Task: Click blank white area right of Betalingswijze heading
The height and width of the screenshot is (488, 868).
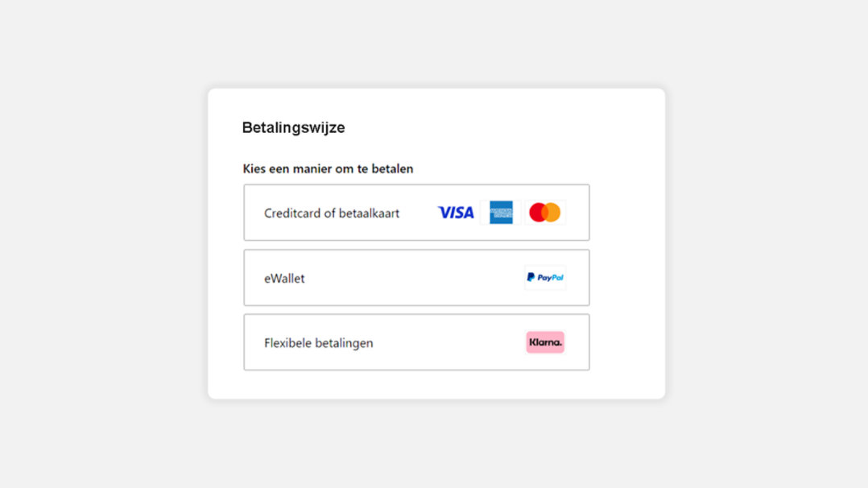Action: click(499, 127)
